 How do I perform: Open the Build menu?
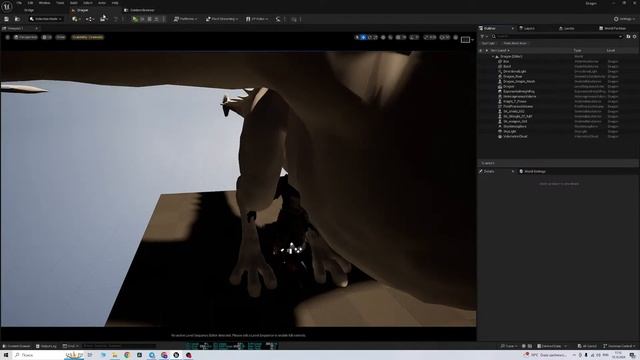pyautogui.click(x=73, y=3)
